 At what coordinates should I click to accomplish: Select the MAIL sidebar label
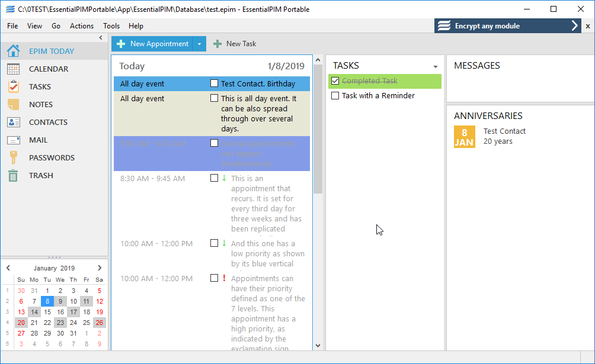[39, 140]
